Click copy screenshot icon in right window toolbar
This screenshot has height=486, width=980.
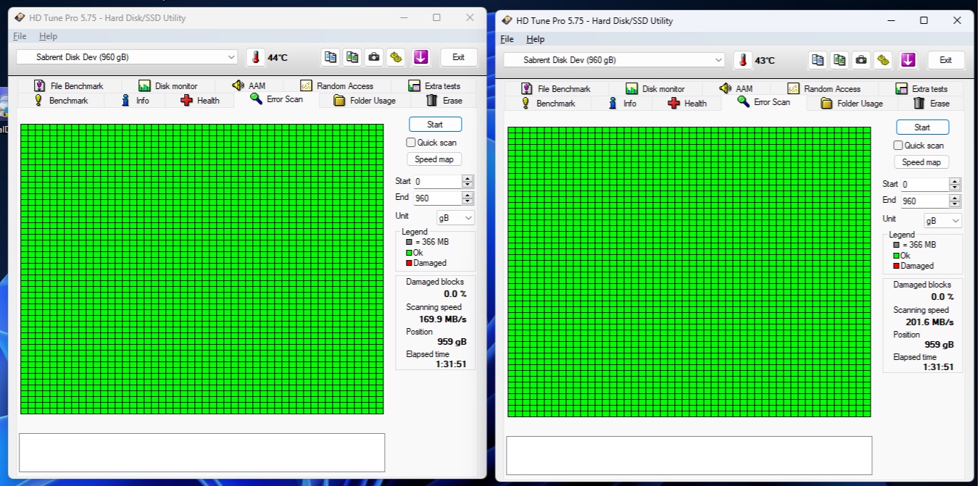[839, 60]
